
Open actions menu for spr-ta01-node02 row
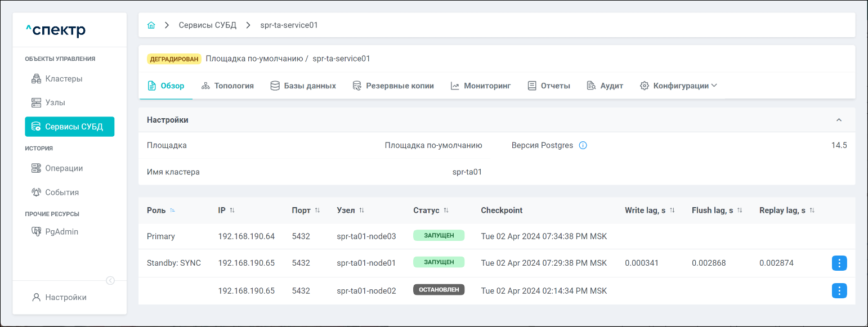coord(839,291)
